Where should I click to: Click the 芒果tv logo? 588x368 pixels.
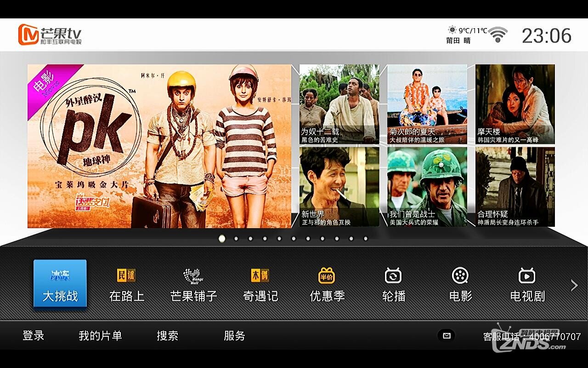click(50, 34)
